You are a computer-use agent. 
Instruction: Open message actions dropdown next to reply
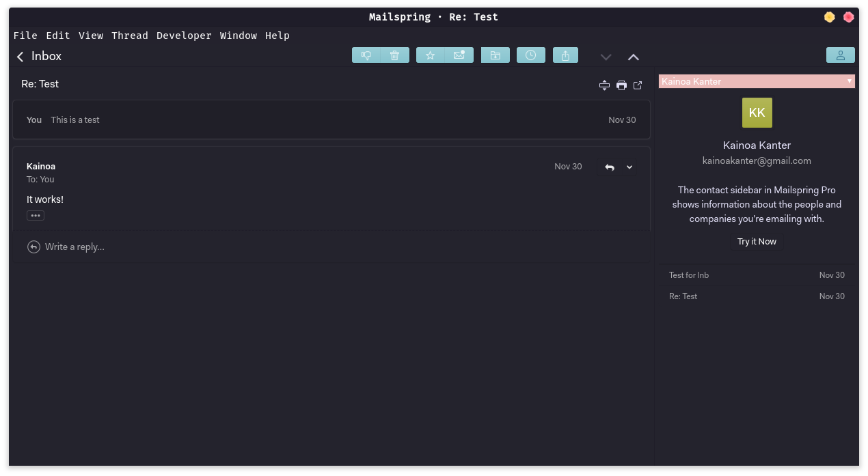[x=629, y=167]
